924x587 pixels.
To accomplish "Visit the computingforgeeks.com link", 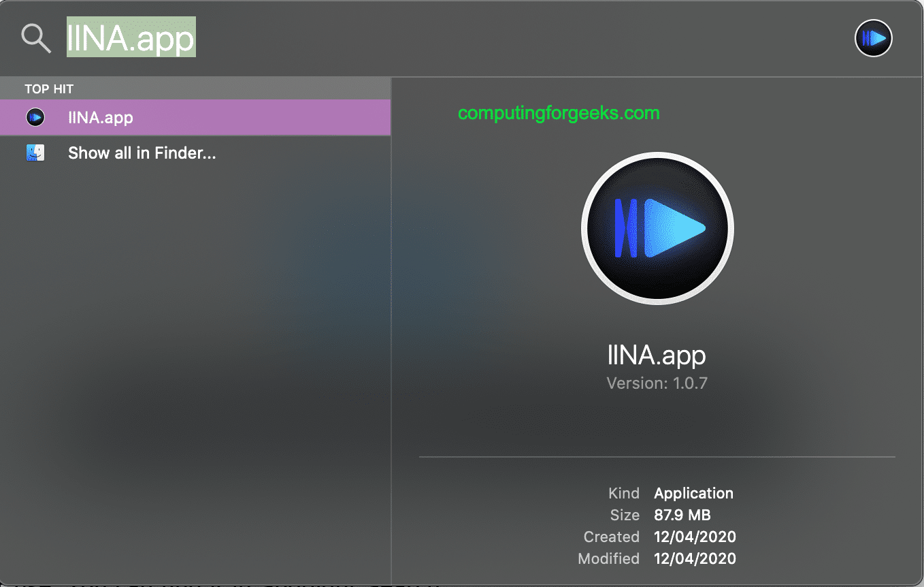I will tap(559, 113).
